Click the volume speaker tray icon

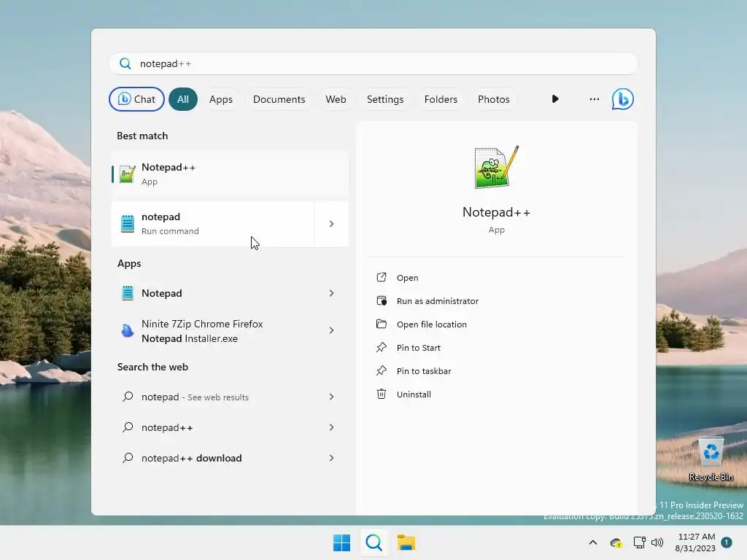657,542
